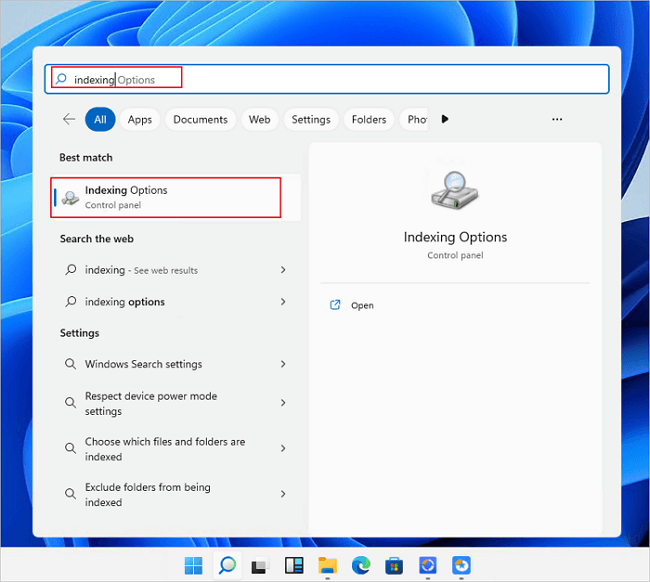Launch Microsoft Edge from the taskbar
This screenshot has width=650, height=582.
pos(361,565)
